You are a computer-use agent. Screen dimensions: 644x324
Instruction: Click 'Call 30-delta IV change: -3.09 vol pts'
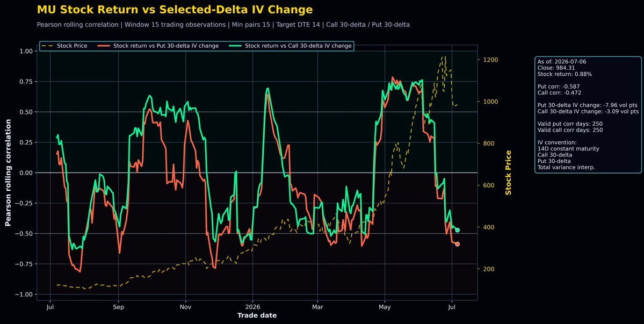[x=588, y=111]
